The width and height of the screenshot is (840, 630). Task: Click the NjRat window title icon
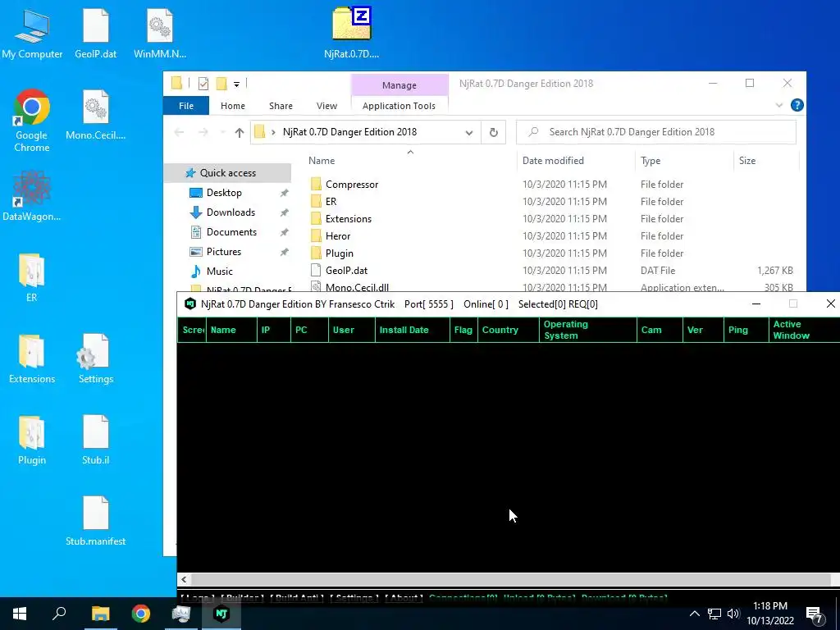[190, 304]
